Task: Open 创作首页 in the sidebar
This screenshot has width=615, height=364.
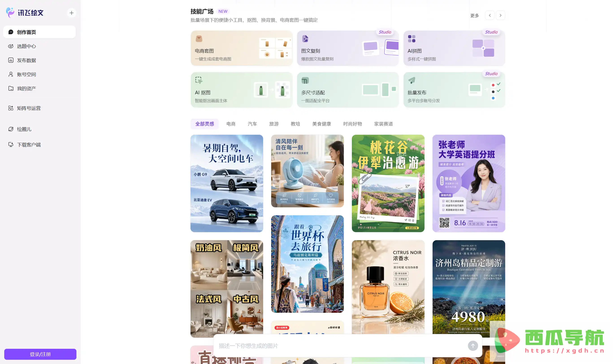Action: click(39, 32)
